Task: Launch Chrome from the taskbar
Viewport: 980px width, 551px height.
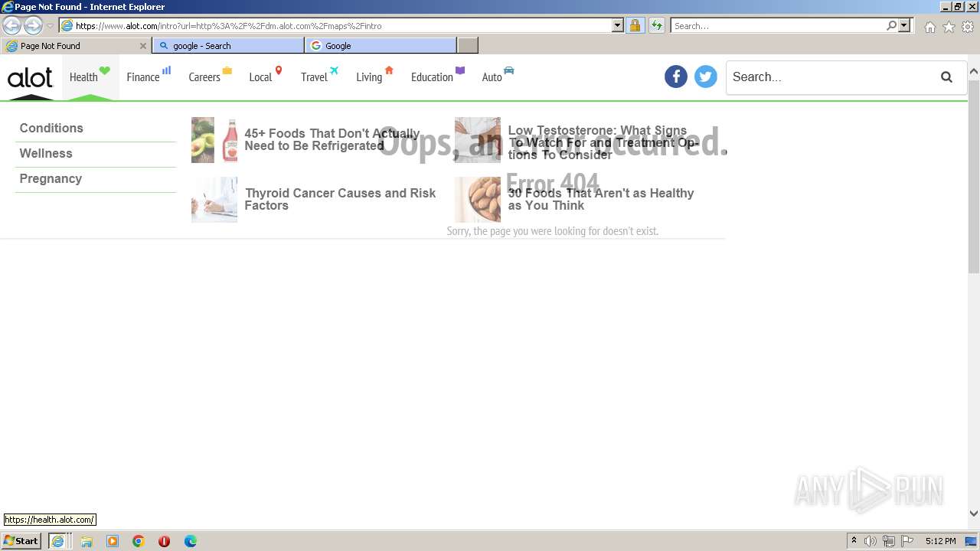Action: [x=139, y=541]
